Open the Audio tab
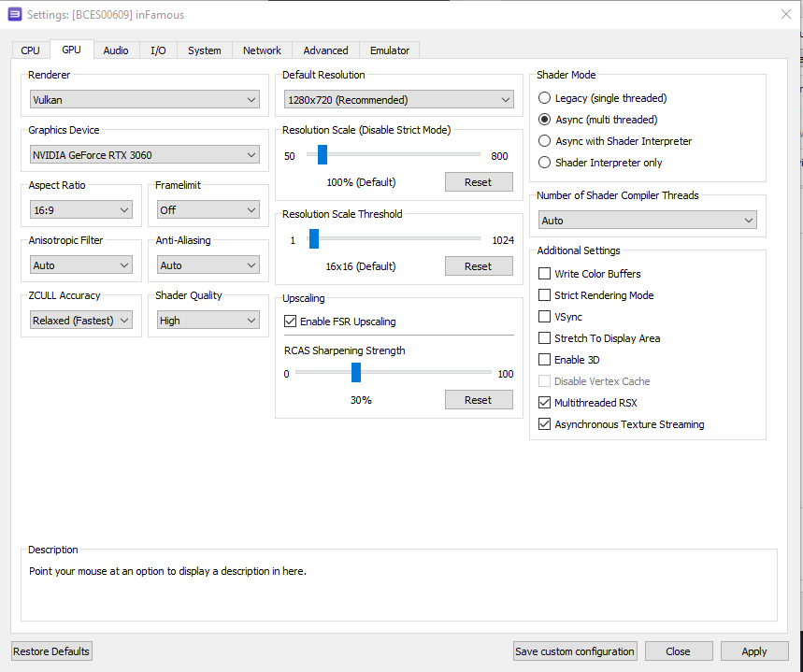 pyautogui.click(x=116, y=50)
